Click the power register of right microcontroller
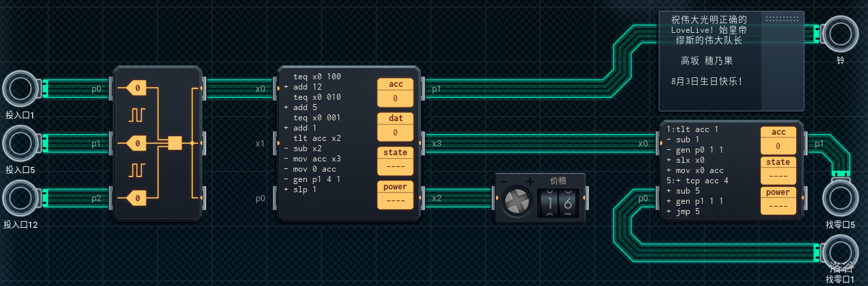The width and height of the screenshot is (868, 286). click(778, 199)
